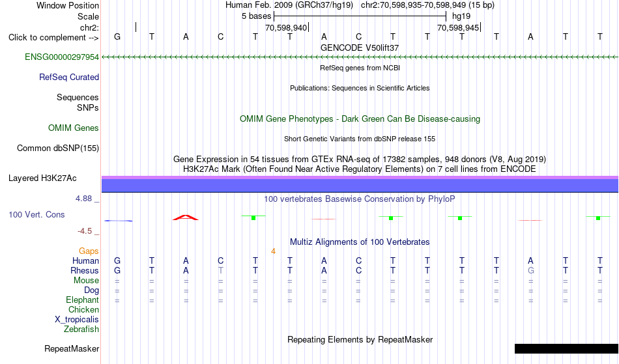Open the RefSeq Curated track label
This screenshot has height=364, width=619.
[68, 77]
